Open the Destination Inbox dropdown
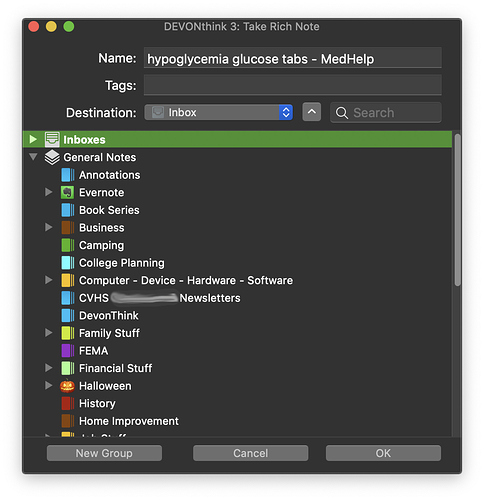 [x=219, y=112]
